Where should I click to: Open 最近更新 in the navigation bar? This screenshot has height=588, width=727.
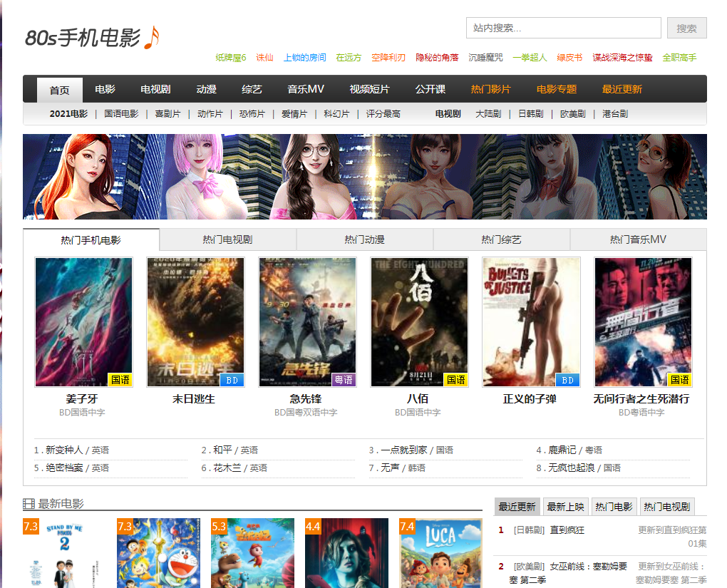[x=622, y=89]
